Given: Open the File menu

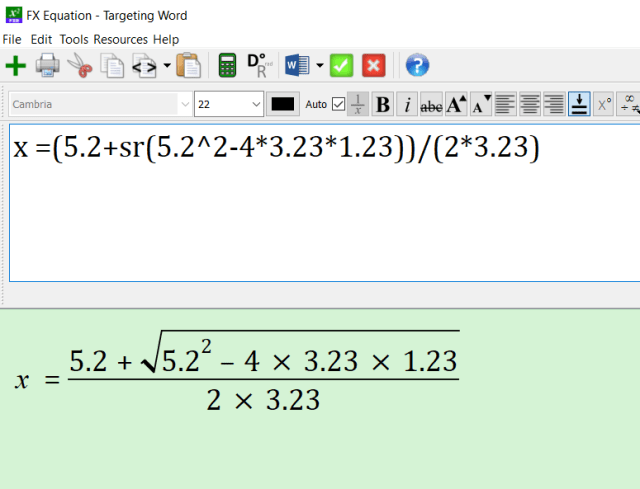Looking at the screenshot, I should point(12,39).
